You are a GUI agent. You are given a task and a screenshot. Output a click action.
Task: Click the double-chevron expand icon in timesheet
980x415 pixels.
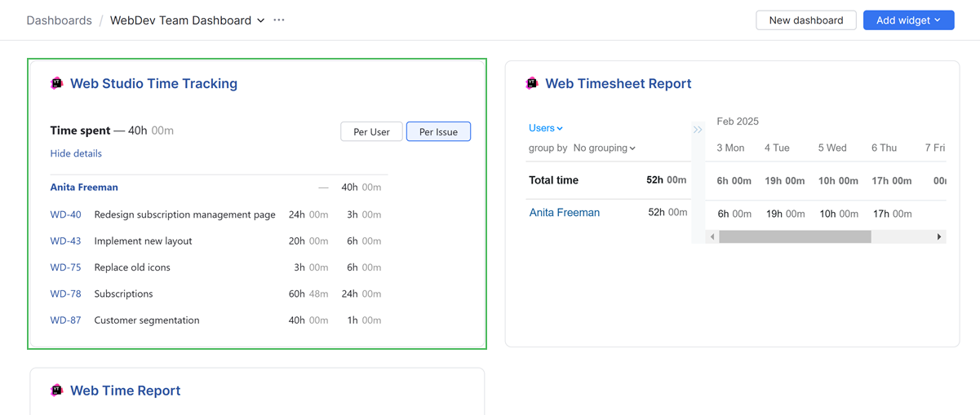pos(698,130)
